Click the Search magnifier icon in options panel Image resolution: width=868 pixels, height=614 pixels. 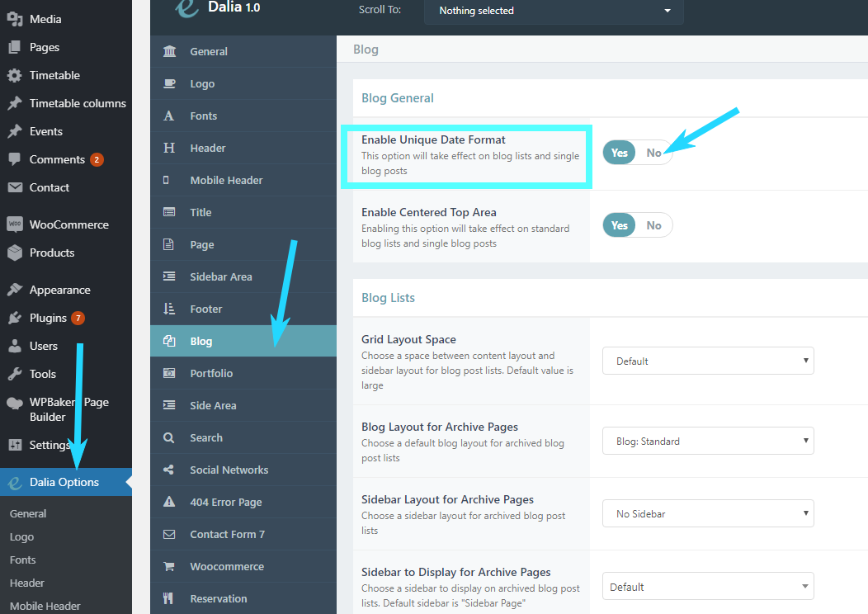(169, 438)
